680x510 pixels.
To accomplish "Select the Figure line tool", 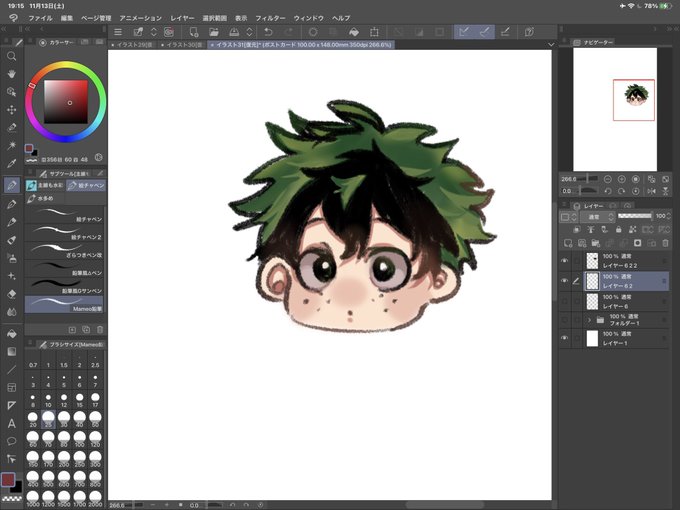I will 12,369.
